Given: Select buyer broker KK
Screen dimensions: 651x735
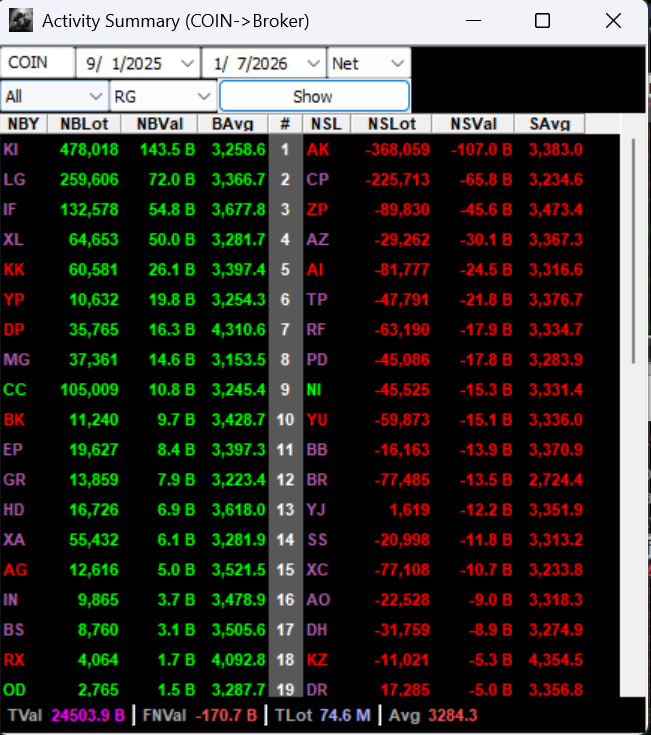Looking at the screenshot, I should coord(14,270).
